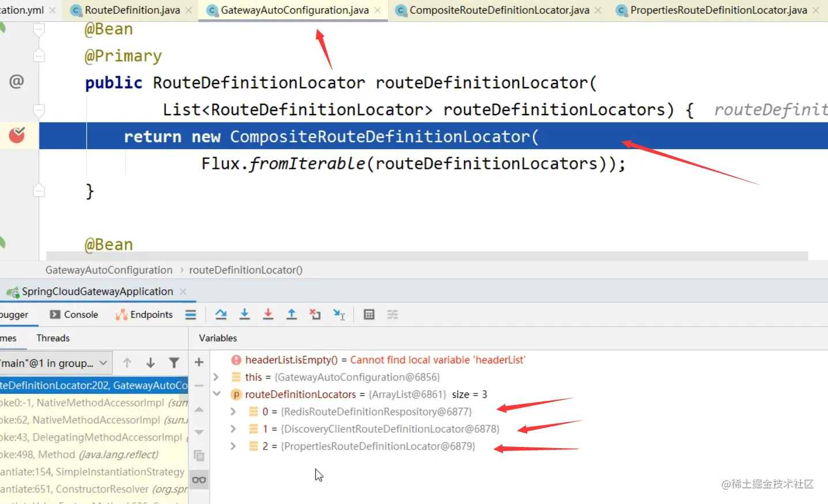Switch to the Frames tab
The height and width of the screenshot is (504, 828).
click(9, 338)
